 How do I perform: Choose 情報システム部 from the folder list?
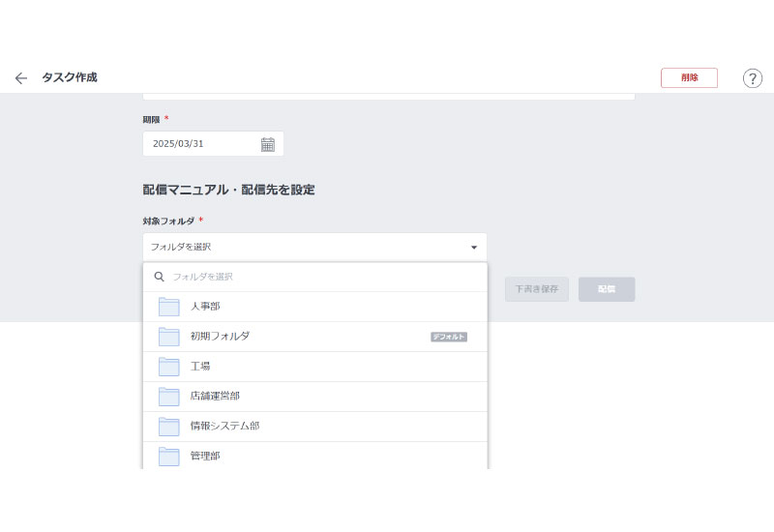224,427
